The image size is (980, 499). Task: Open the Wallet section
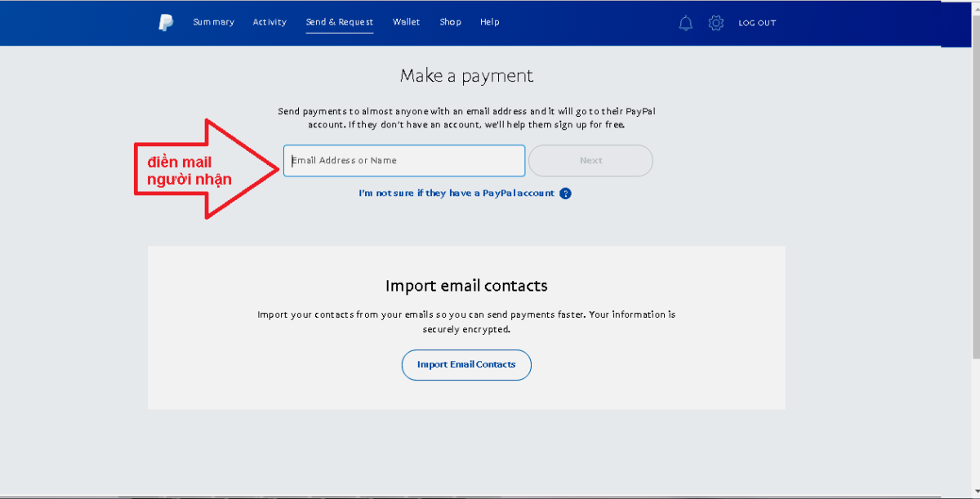406,22
